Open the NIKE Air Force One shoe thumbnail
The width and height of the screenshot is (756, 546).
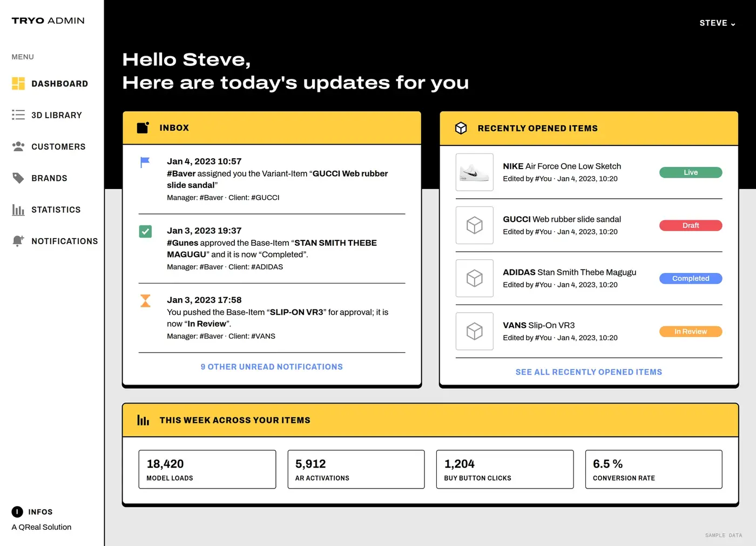pos(475,172)
